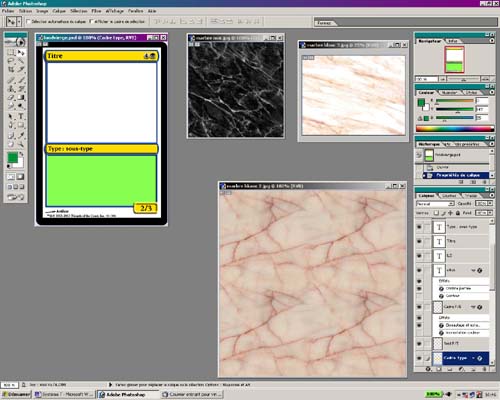Select the Shape rectangle tool

21,125
